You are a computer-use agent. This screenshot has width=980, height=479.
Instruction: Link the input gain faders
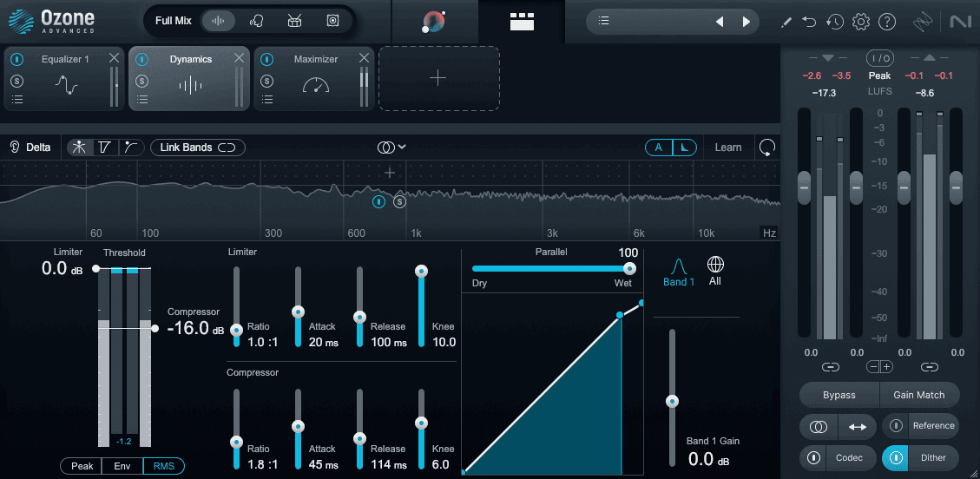click(x=831, y=366)
